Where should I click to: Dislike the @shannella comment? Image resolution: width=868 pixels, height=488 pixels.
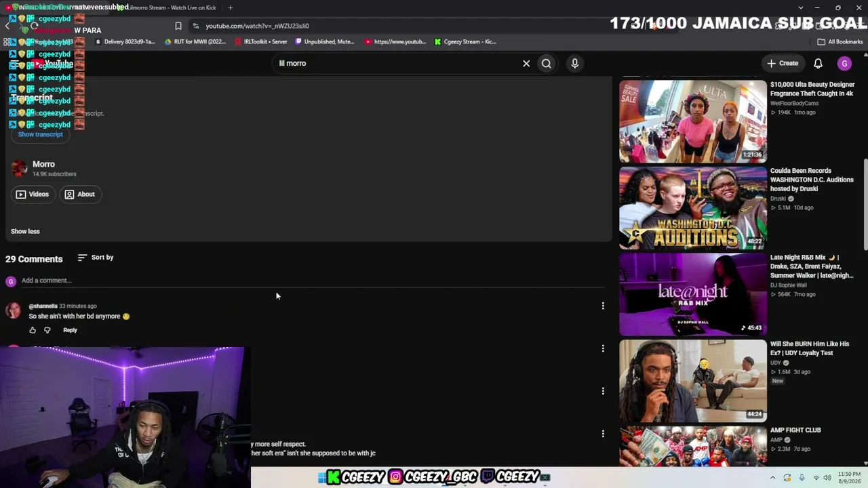(x=47, y=330)
